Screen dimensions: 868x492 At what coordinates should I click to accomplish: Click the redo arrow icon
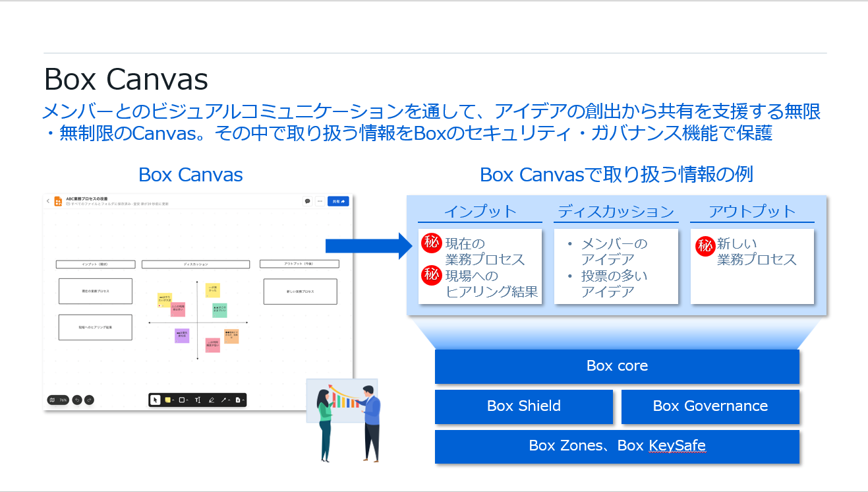tap(89, 400)
